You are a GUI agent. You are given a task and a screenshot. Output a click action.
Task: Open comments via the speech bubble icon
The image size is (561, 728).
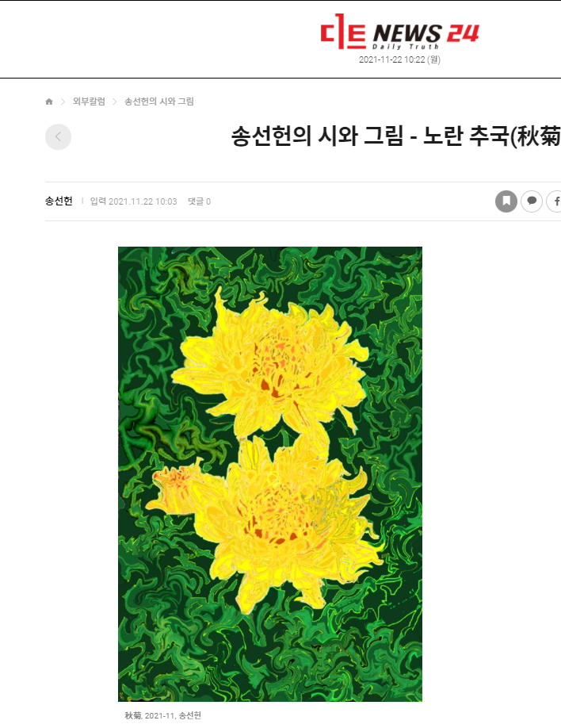tap(532, 201)
